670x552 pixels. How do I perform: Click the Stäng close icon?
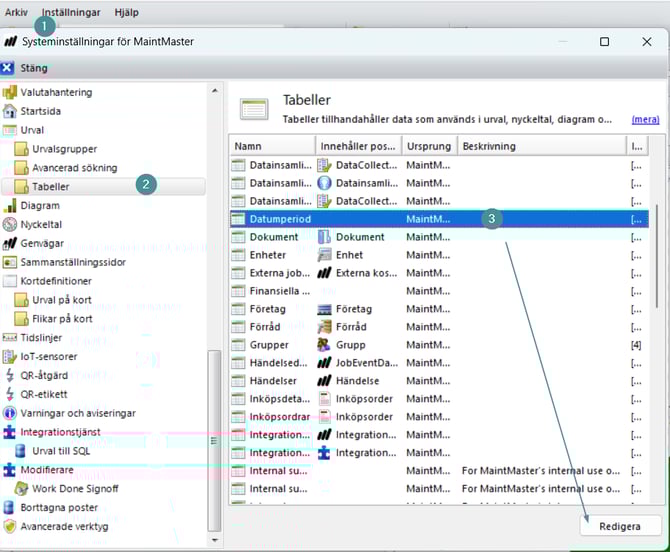coord(8,68)
